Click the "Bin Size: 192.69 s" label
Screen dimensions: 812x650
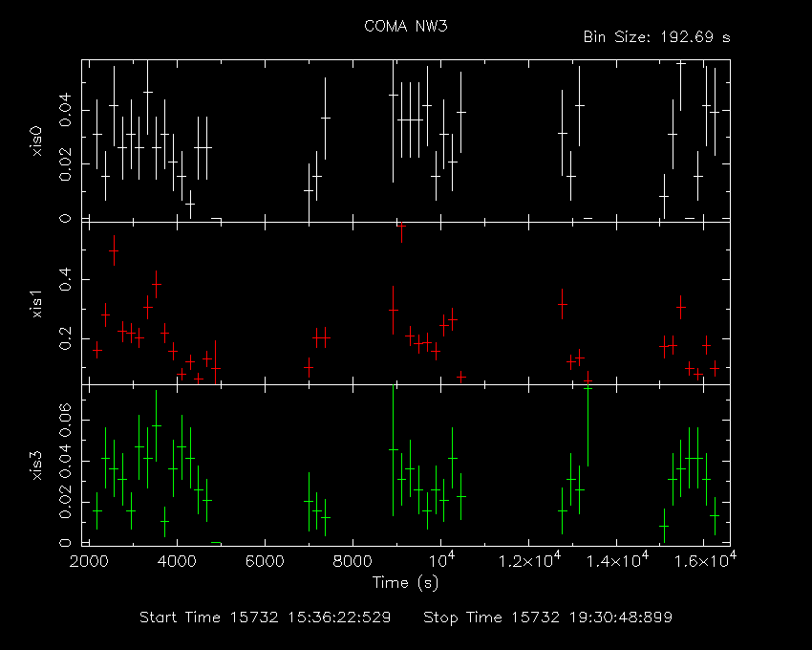point(656,37)
